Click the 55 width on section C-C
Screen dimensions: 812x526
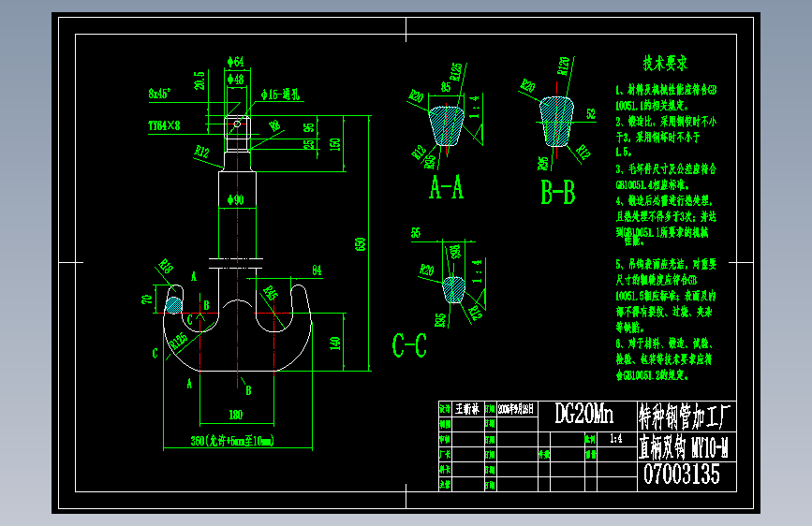pos(416,233)
